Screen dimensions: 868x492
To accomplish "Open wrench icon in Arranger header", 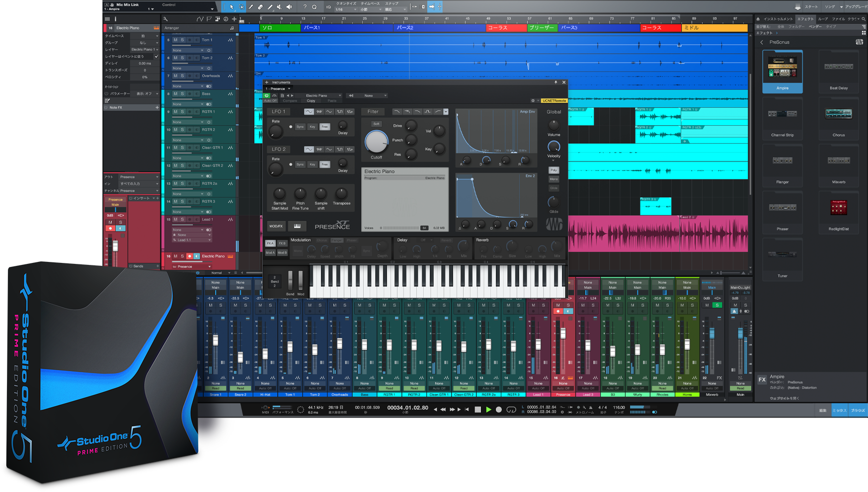I will (165, 19).
